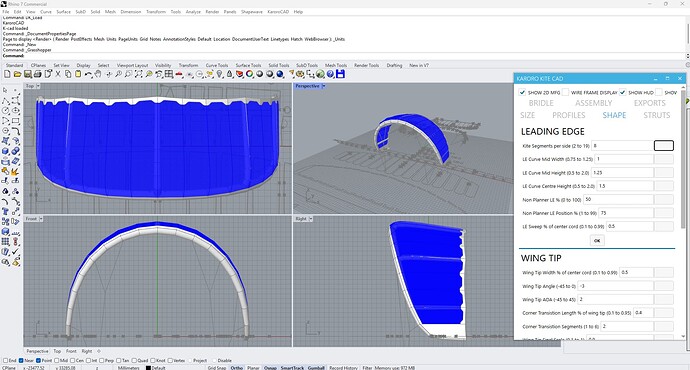Click the Copy icon
This screenshot has width=690, height=370.
coord(68,74)
